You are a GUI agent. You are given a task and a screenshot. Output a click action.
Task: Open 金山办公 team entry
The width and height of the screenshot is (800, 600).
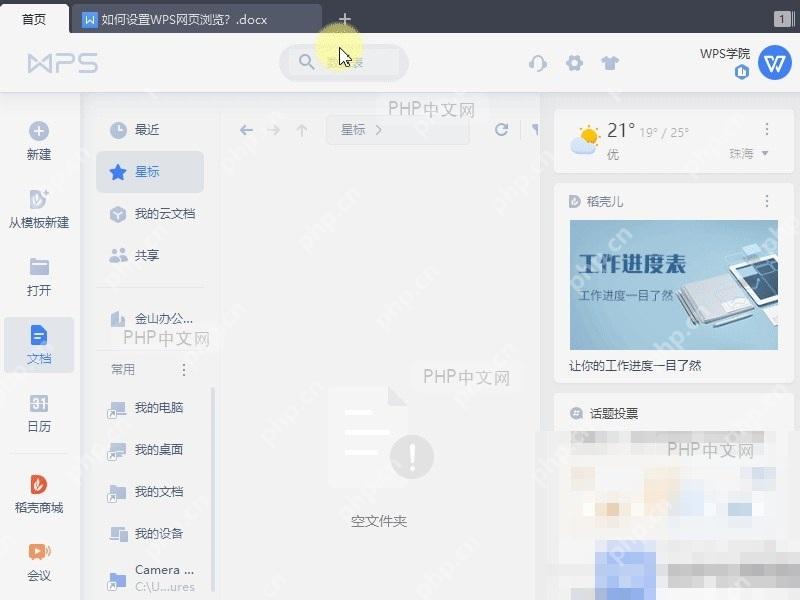[150, 319]
